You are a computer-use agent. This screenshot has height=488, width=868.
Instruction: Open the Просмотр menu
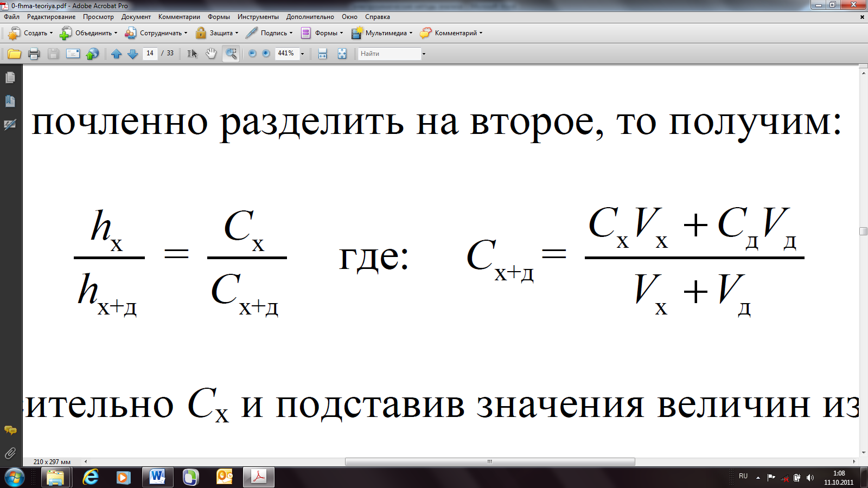click(x=98, y=17)
